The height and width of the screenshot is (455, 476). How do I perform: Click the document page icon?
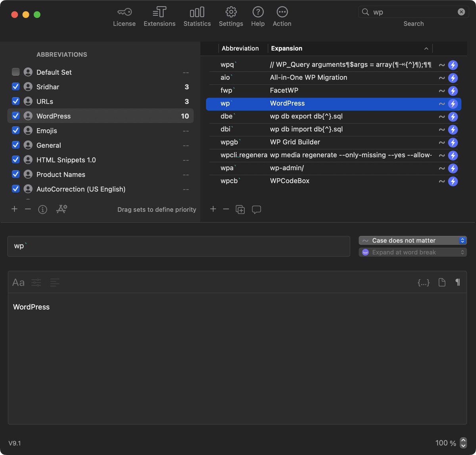point(442,282)
